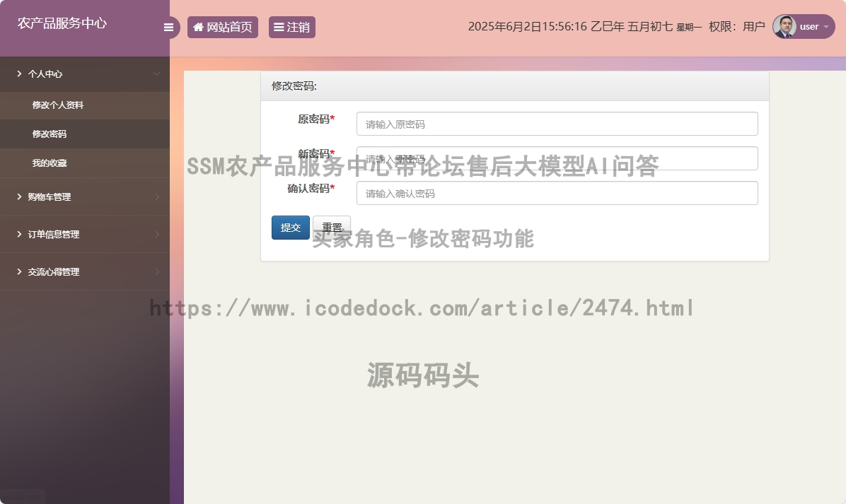
Task: Expand the 购物车管理 menu
Action: pyautogui.click(x=85, y=197)
